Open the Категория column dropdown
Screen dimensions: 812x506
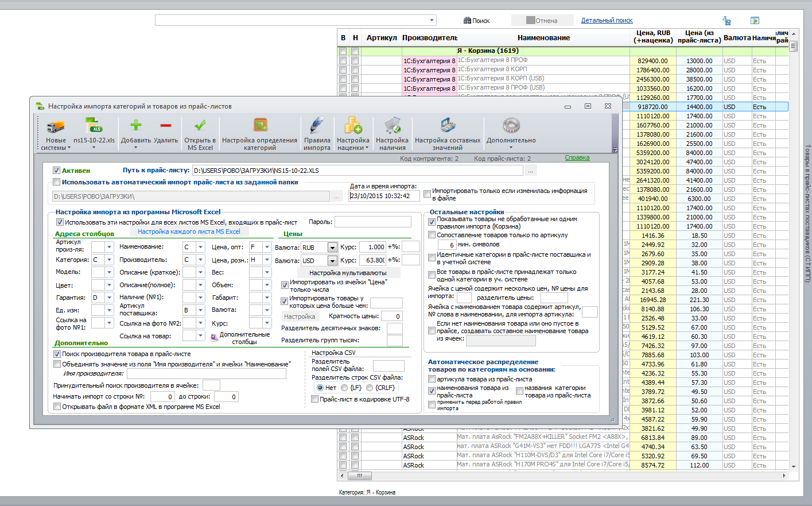109,260
